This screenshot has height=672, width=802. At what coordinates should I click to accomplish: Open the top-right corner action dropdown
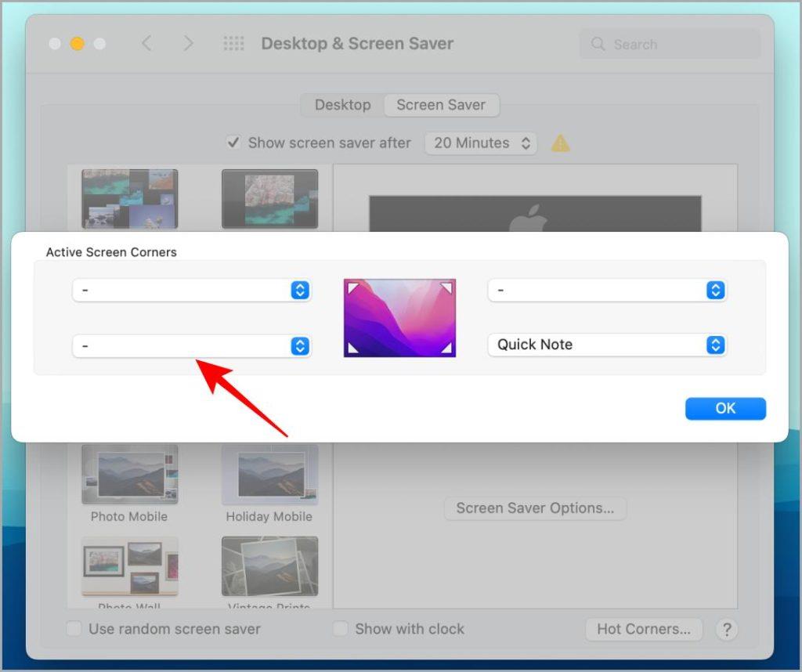tap(607, 290)
